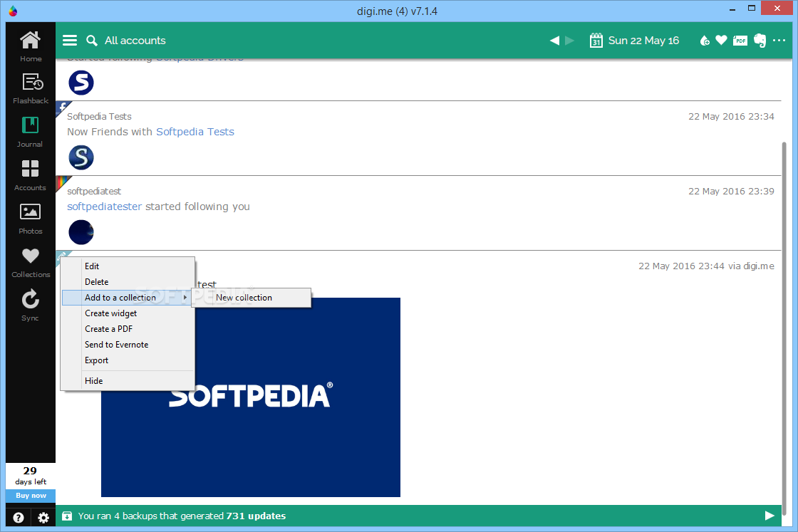This screenshot has width=798, height=532.
Task: Click the 22 May 2016 23:39 timestamp
Action: pyautogui.click(x=731, y=192)
